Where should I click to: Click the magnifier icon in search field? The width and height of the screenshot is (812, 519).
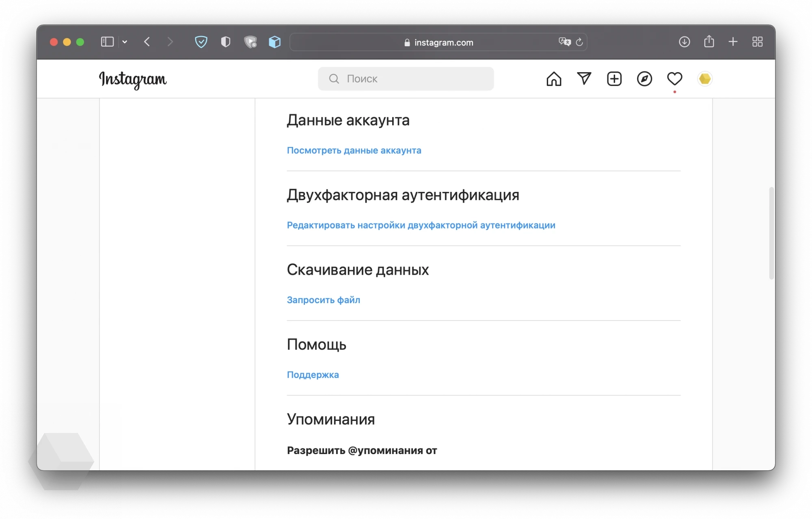click(x=334, y=79)
